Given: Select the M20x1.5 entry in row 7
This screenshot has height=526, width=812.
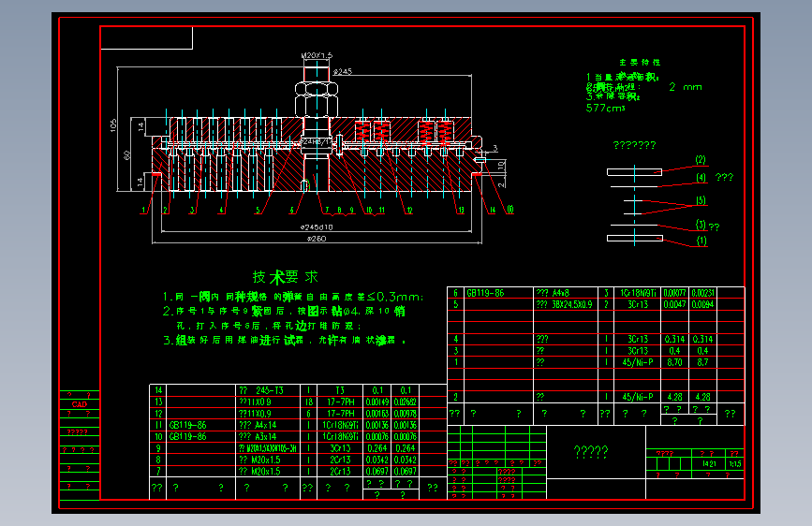Looking at the screenshot, I should click(266, 471).
